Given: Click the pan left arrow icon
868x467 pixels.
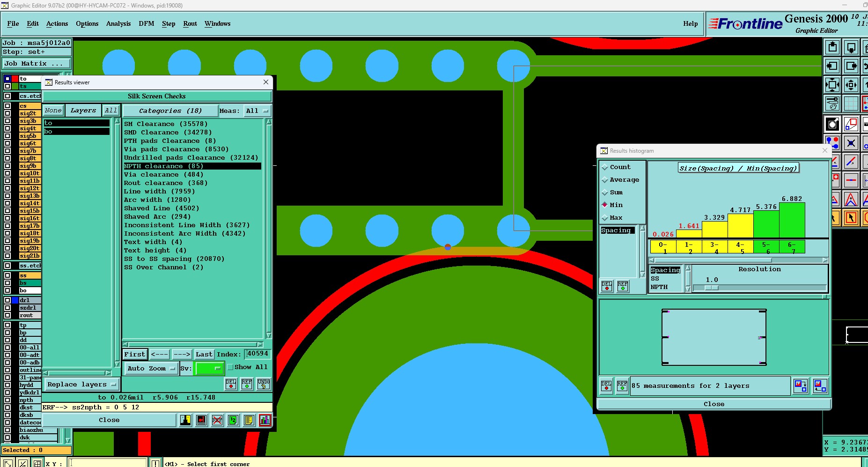Looking at the screenshot, I should (x=832, y=66).
